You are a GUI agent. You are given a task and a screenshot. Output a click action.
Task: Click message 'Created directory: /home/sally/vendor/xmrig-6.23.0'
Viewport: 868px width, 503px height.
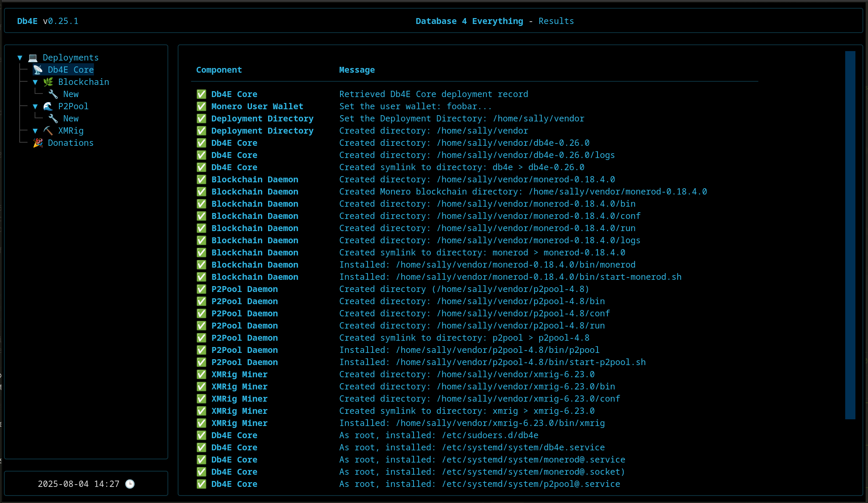(x=467, y=374)
